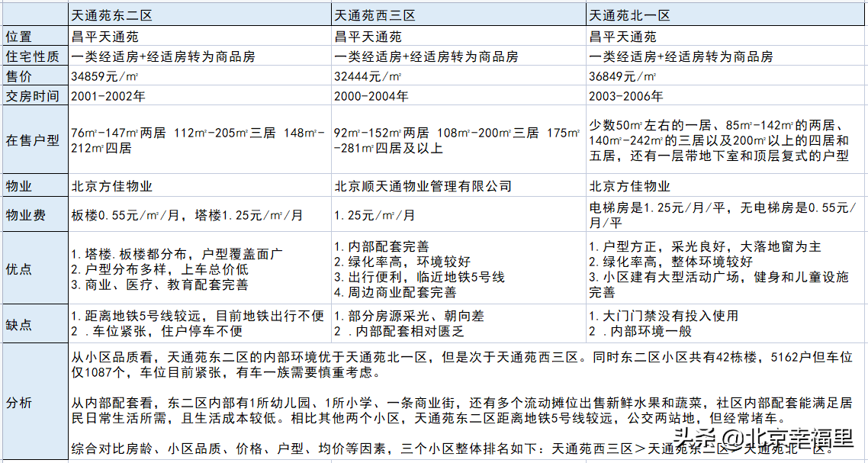Select the 32444元/㎡ price cell
The width and height of the screenshot is (868, 463).
458,76
